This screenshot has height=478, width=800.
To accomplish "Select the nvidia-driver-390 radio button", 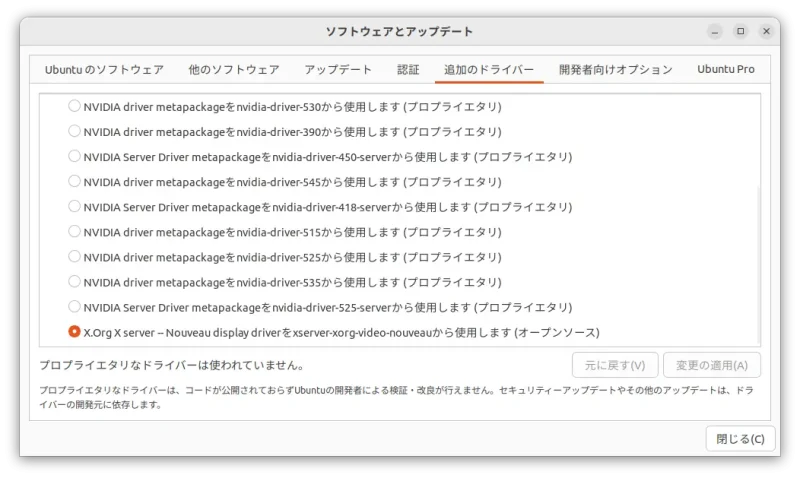I will pos(74,131).
